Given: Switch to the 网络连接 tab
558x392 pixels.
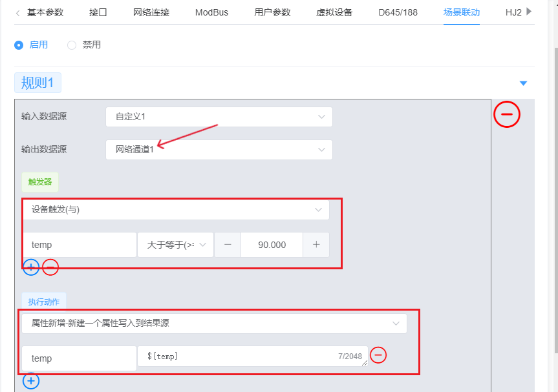Looking at the screenshot, I should [x=151, y=12].
